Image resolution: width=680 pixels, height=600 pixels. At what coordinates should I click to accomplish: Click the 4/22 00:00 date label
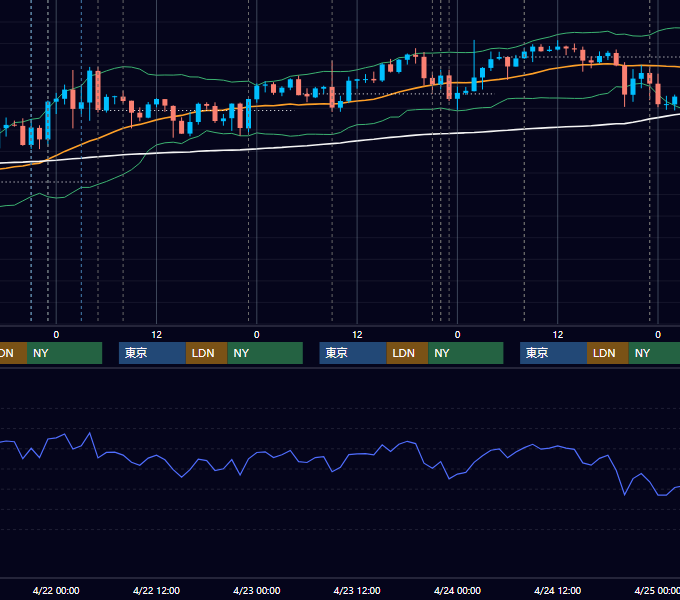[x=56, y=590]
